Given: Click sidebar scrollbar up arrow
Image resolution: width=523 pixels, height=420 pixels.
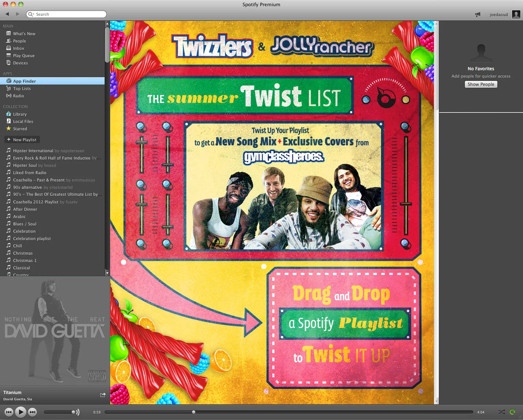Looking at the screenshot, I should [107, 23].
